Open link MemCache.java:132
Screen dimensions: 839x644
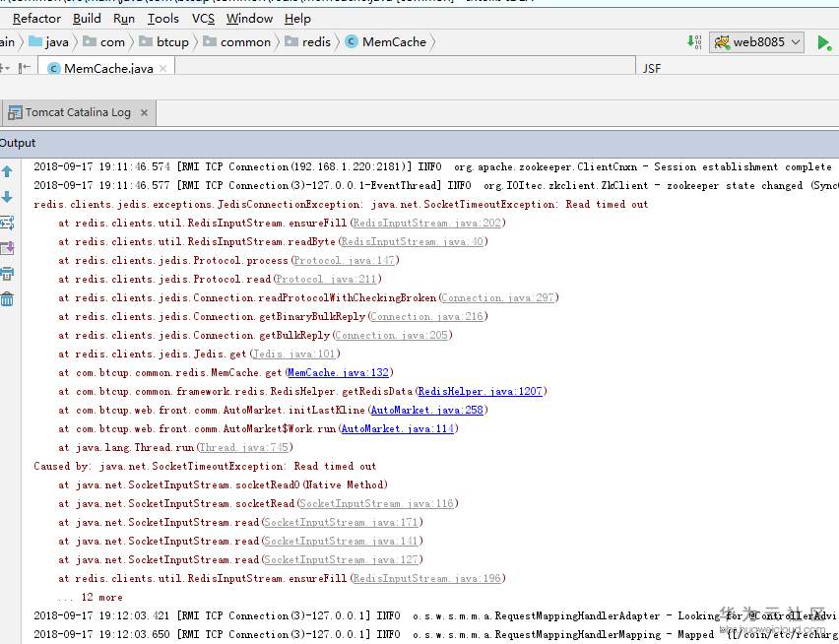tap(338, 373)
